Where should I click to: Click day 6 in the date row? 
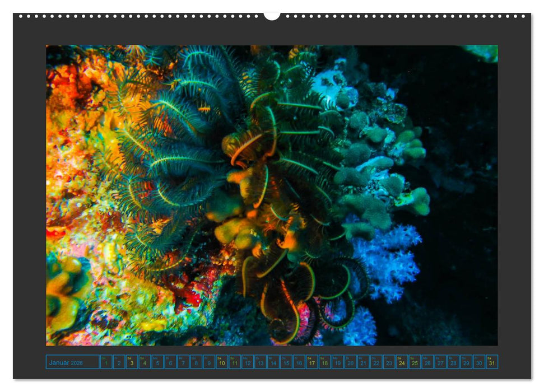(x=170, y=362)
